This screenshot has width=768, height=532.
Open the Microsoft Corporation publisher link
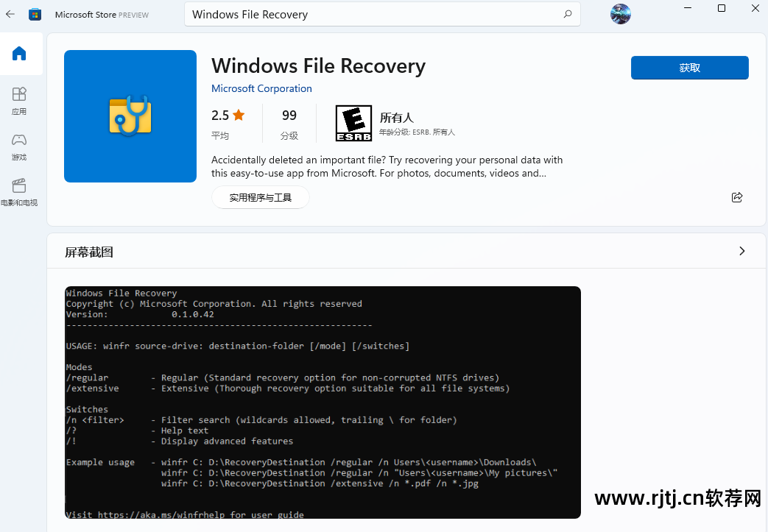(261, 88)
